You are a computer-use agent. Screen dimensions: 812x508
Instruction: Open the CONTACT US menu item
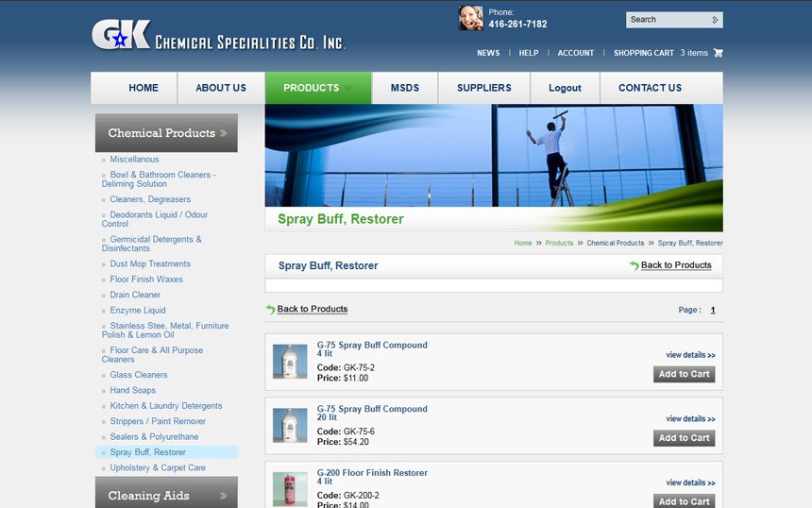click(x=650, y=88)
